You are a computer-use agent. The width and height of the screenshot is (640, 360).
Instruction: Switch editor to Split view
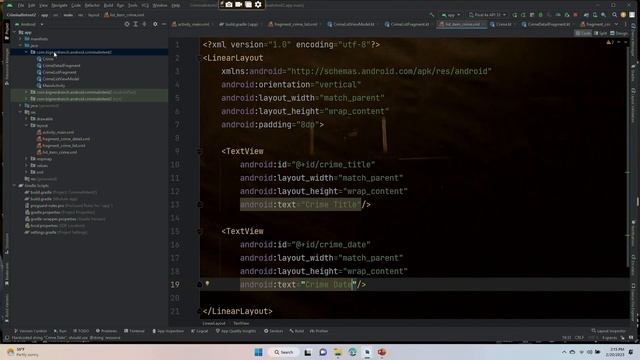pos(600,33)
